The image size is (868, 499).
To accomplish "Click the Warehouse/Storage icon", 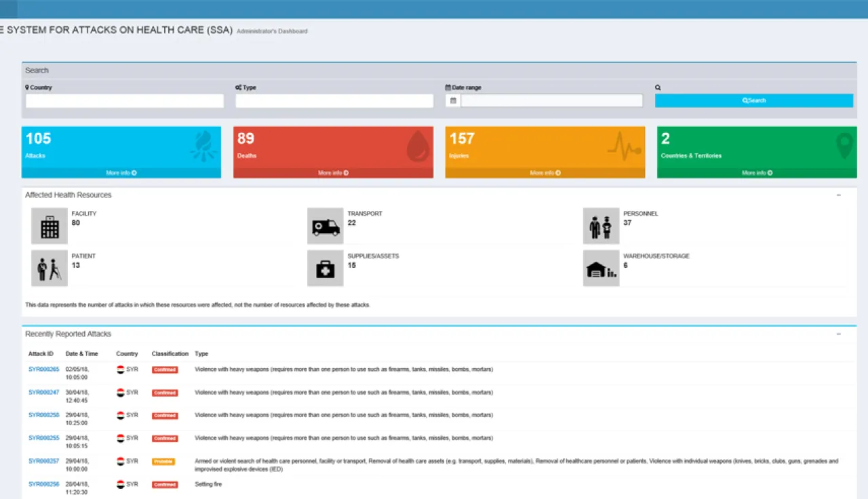I will click(601, 268).
